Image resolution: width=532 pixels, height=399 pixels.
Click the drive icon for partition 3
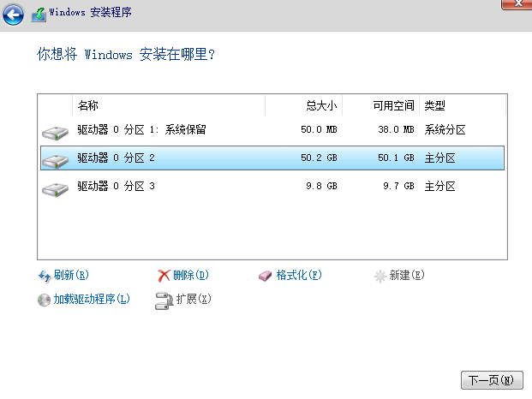click(55, 188)
